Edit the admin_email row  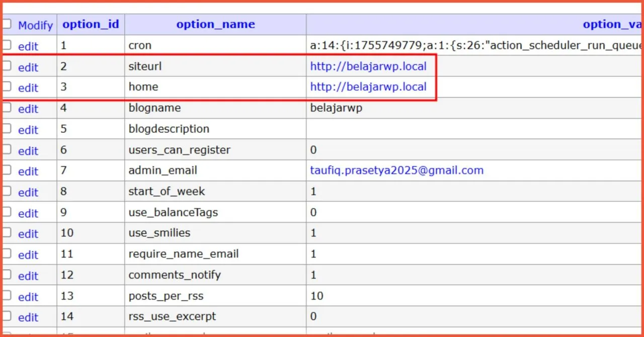(x=28, y=172)
